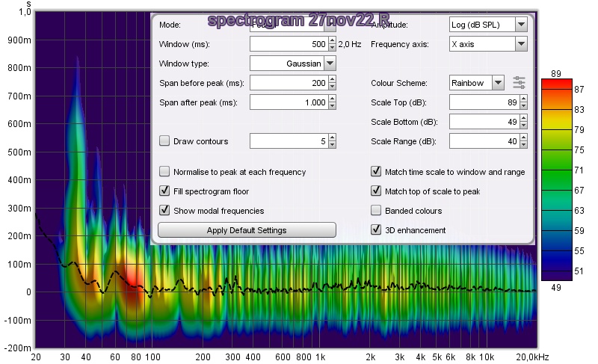The height and width of the screenshot is (364, 598).
Task: Uncheck Show modal frequencies
Action: [164, 210]
